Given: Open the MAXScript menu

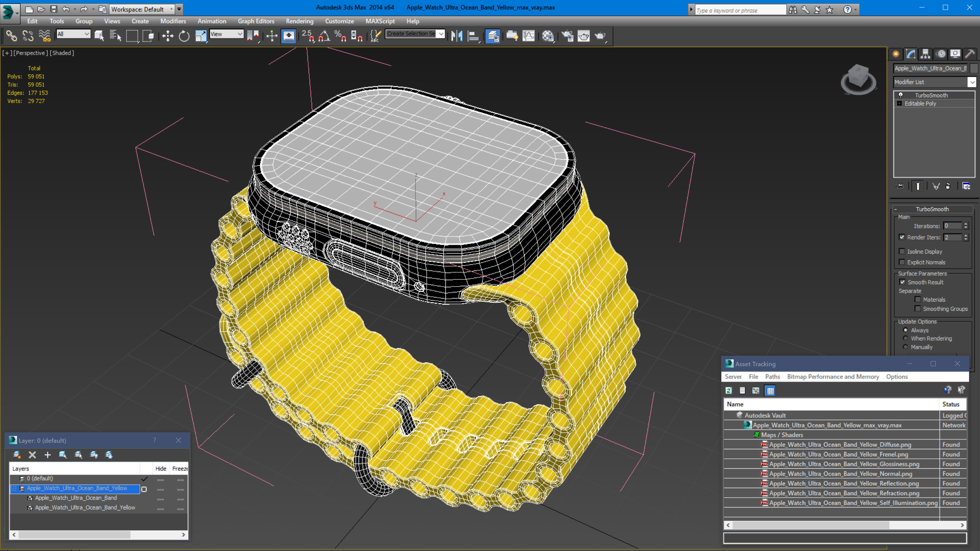Looking at the screenshot, I should [x=380, y=21].
